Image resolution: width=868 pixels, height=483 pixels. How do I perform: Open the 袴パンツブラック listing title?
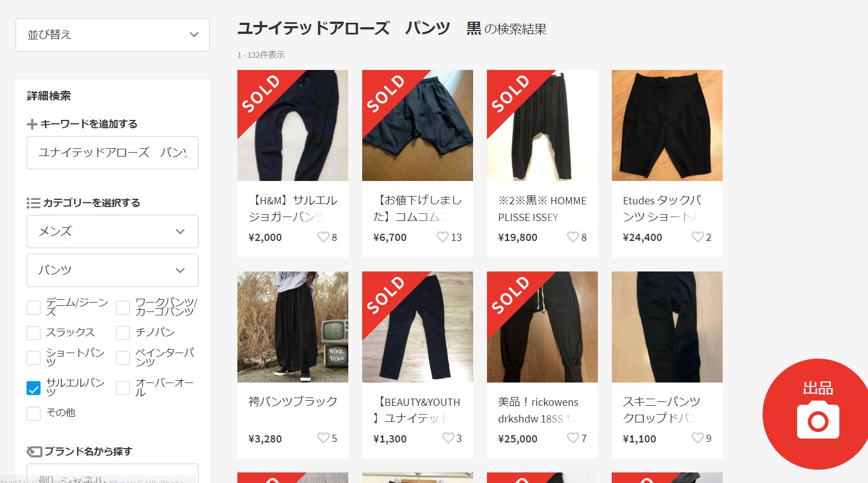click(293, 401)
